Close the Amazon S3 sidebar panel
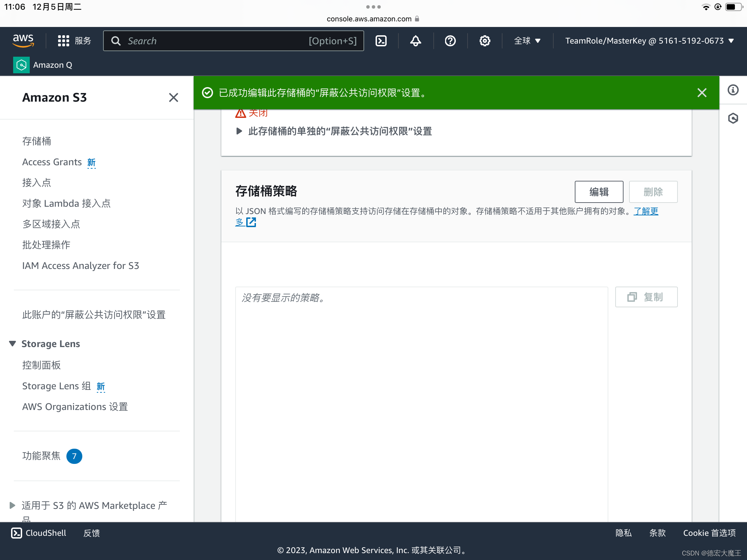The image size is (747, 560). [x=174, y=97]
